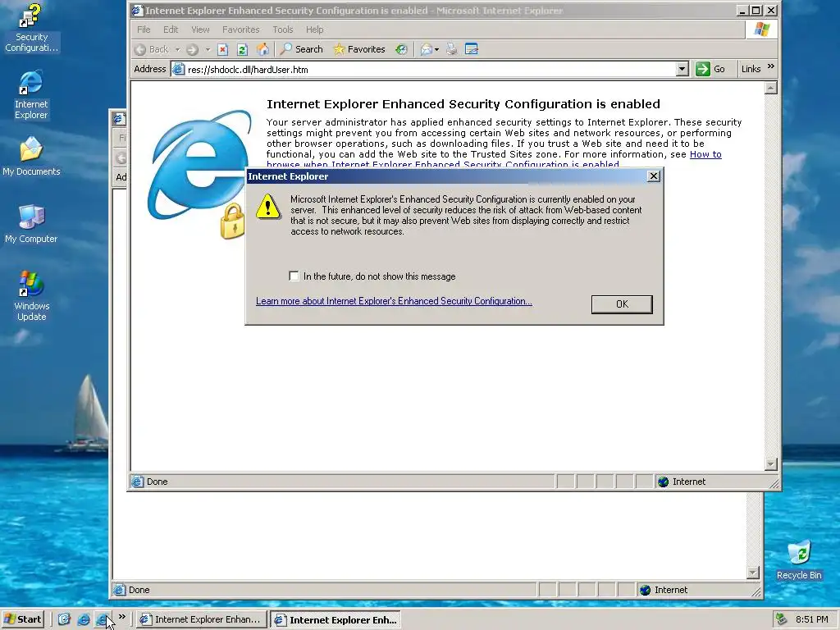
Task: Click the Windows flag throbber icon
Action: (761, 30)
